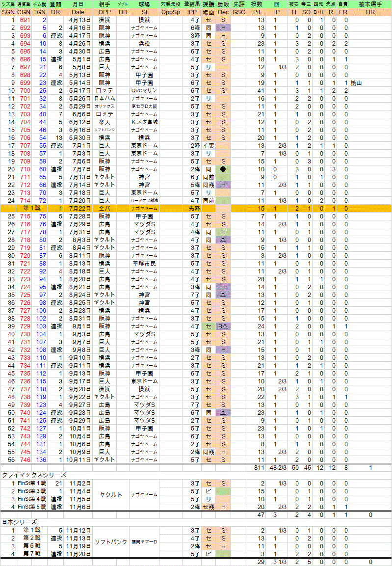Click the TGN column header
Viewport: 392px width, 566px height.
(x=39, y=12)
